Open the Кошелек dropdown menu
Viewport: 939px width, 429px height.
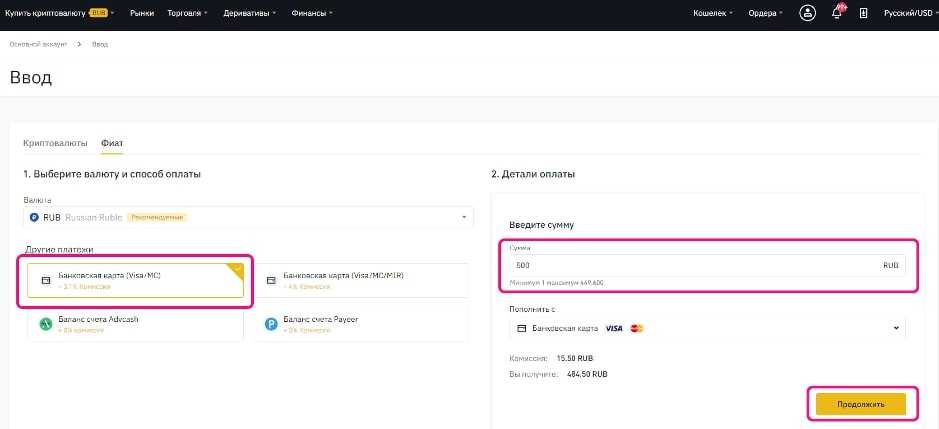pyautogui.click(x=712, y=14)
